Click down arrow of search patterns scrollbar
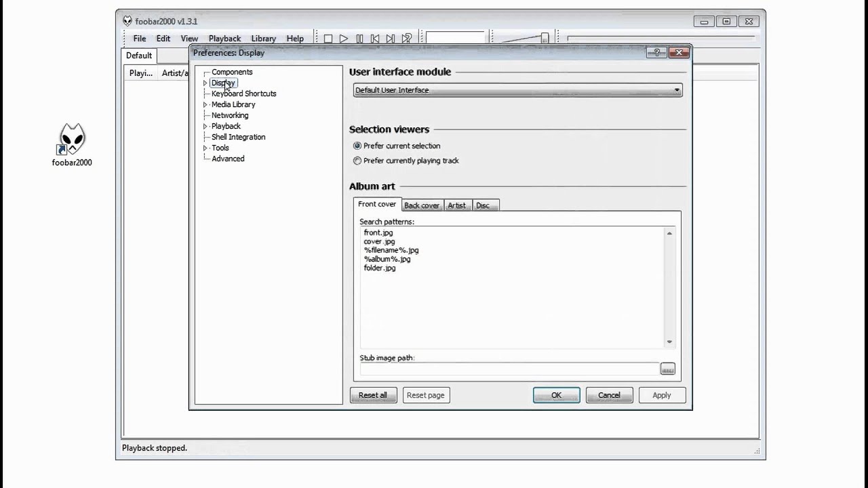 [669, 342]
